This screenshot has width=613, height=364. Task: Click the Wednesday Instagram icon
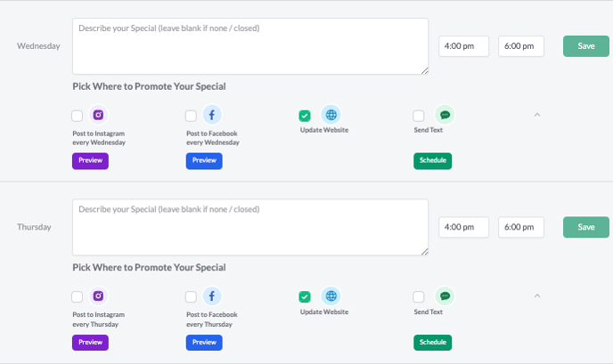(98, 115)
